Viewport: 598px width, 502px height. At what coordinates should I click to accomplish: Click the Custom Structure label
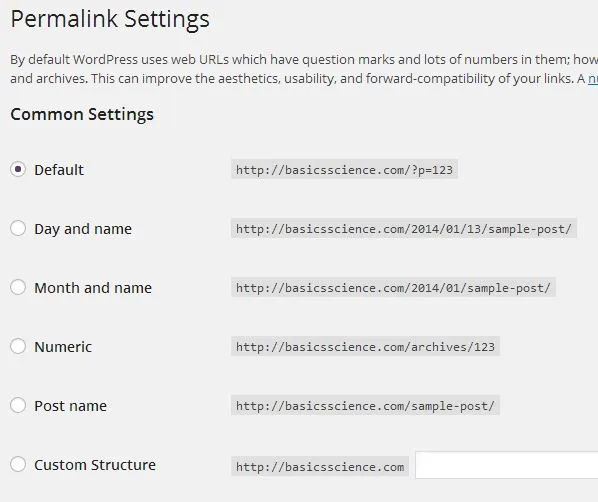(x=95, y=465)
